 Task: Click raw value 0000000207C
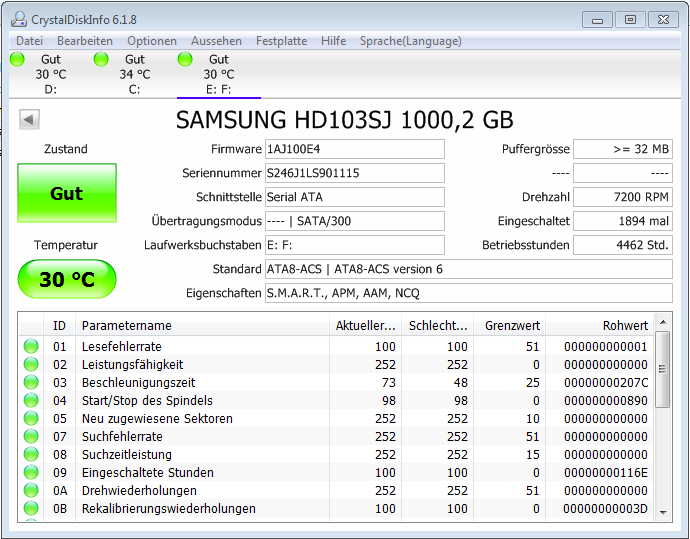pyautogui.click(x=606, y=383)
